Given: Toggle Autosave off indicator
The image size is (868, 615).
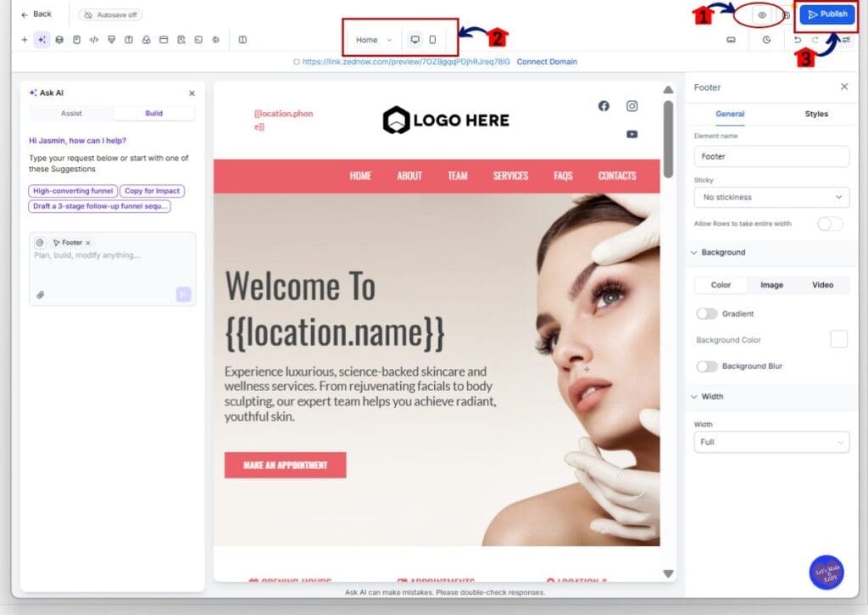Looking at the screenshot, I should pyautogui.click(x=110, y=15).
